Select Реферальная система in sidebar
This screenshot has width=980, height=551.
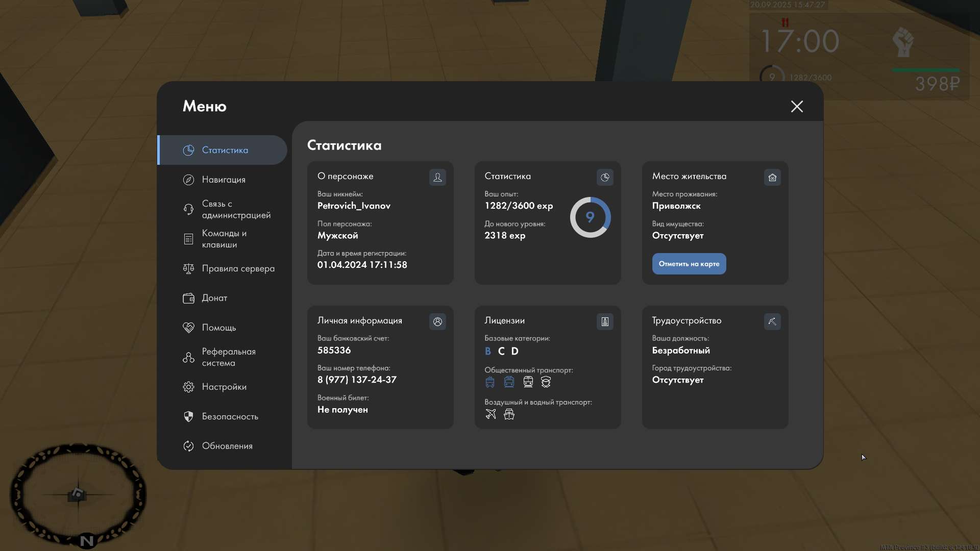[228, 357]
